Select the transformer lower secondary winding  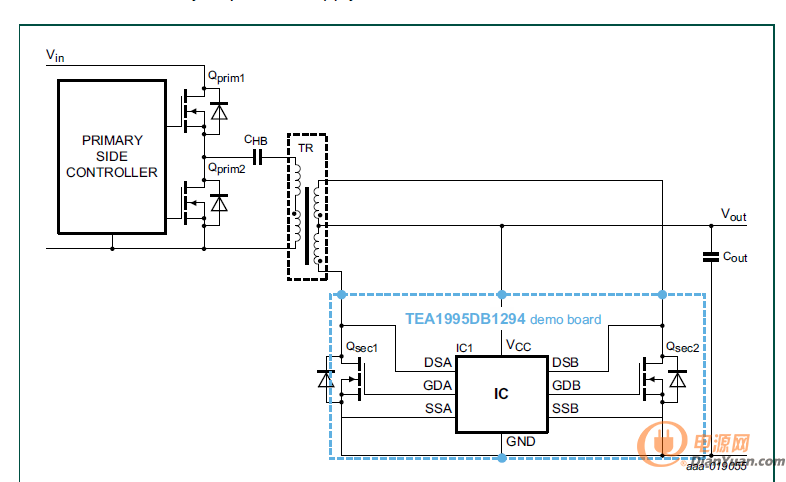pos(318,248)
